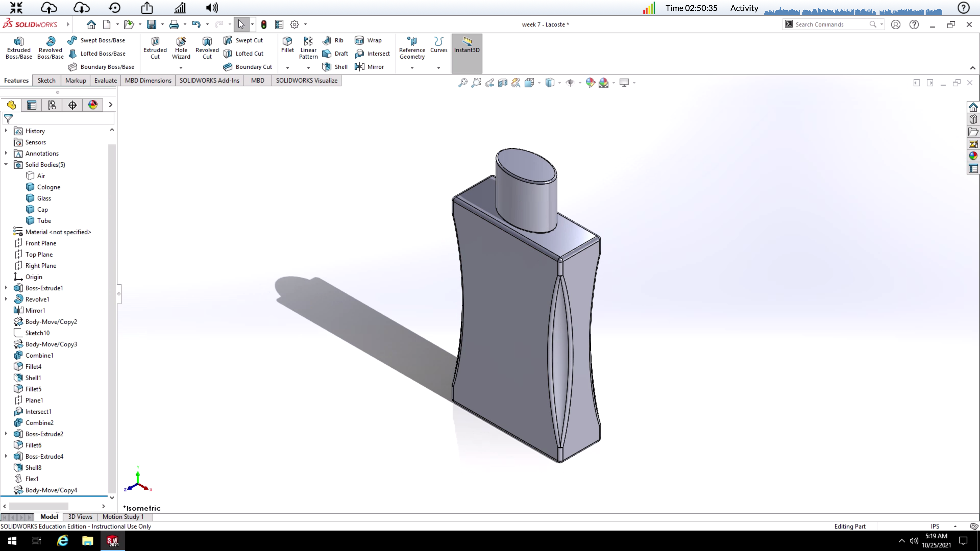Mute the sound speaker icon

coord(212,8)
